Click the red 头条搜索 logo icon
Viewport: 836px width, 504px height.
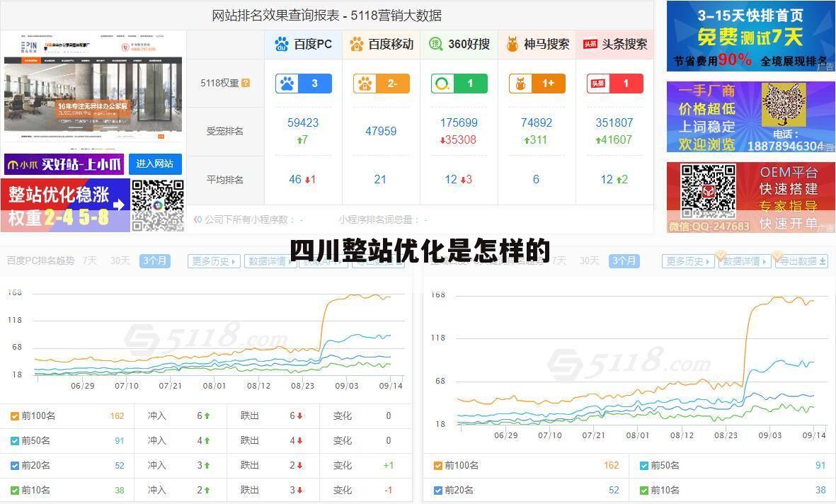tap(590, 45)
